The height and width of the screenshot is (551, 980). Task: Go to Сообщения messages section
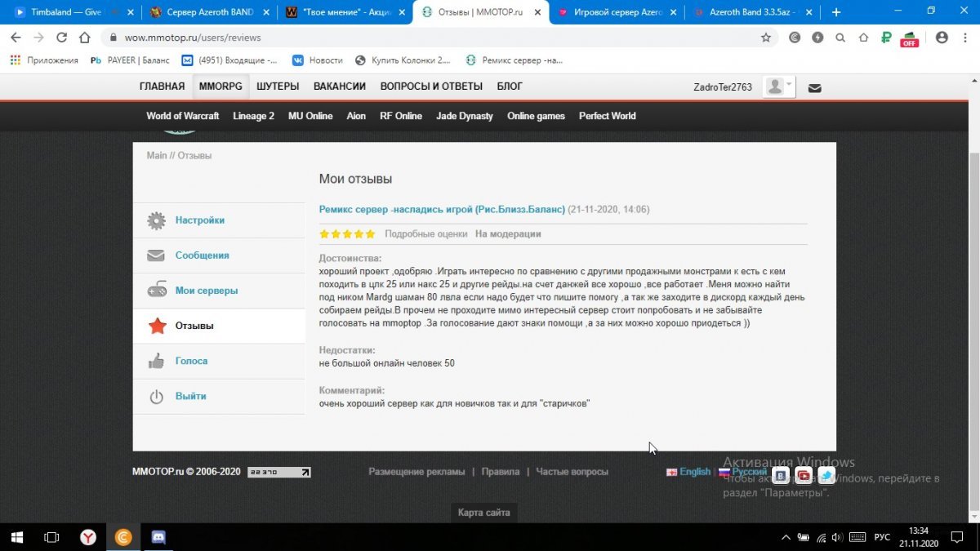click(202, 256)
